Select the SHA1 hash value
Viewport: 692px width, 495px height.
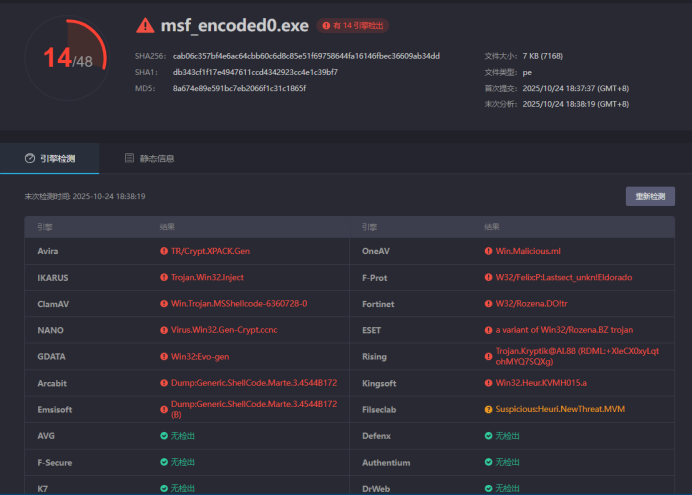pos(255,72)
